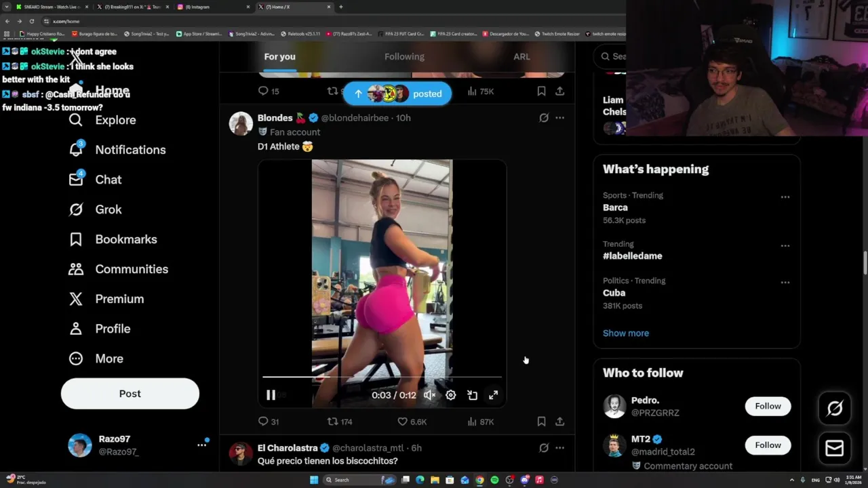The width and height of the screenshot is (868, 488).
Task: Expand video to fullscreen
Action: coord(494,395)
